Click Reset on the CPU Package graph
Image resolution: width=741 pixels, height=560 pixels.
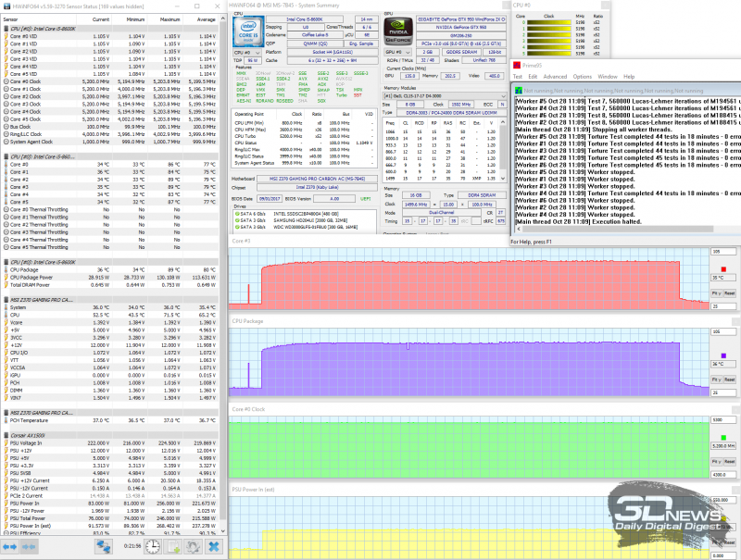point(730,380)
